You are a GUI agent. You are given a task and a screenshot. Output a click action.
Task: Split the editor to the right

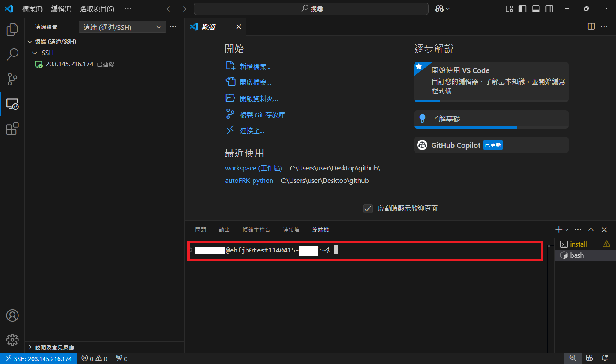click(x=591, y=26)
